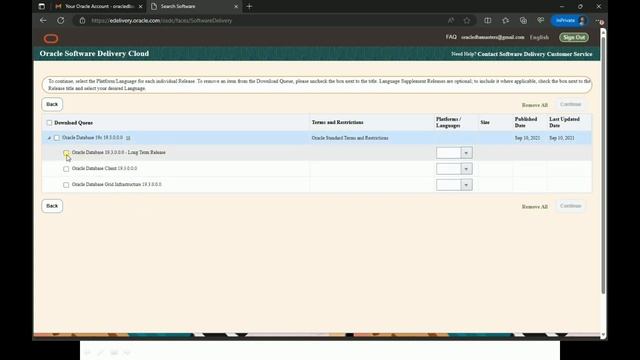
Task: Click the Published Date column header
Action: tap(526, 122)
